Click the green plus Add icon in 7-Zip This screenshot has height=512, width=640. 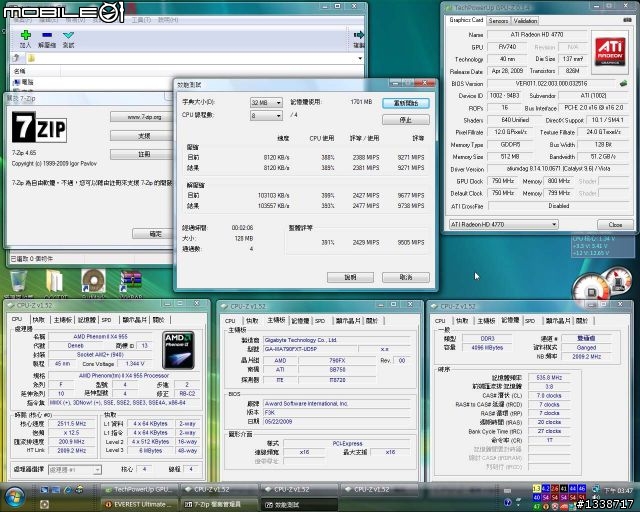[x=25, y=36]
